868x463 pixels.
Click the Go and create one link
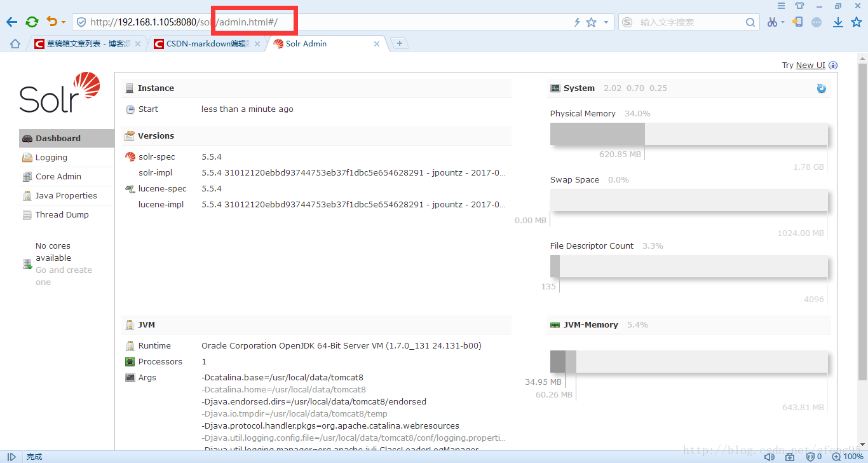pyautogui.click(x=64, y=276)
